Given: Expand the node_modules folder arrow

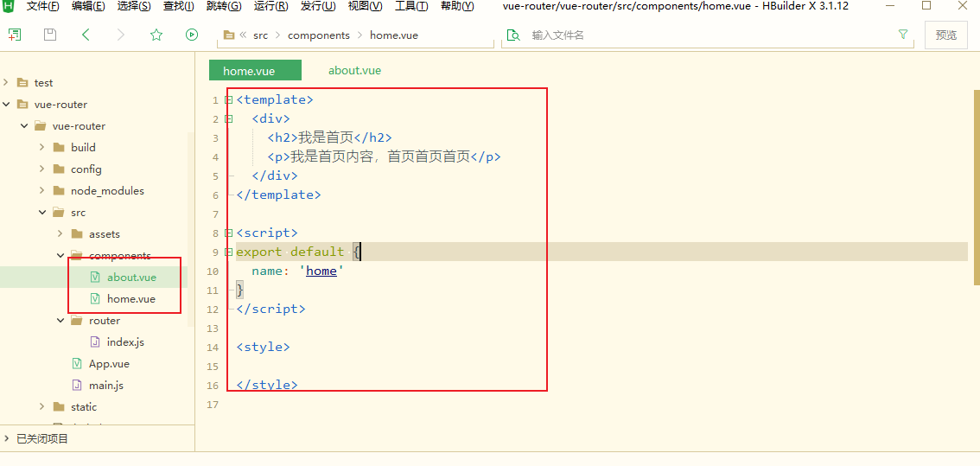Looking at the screenshot, I should [41, 191].
